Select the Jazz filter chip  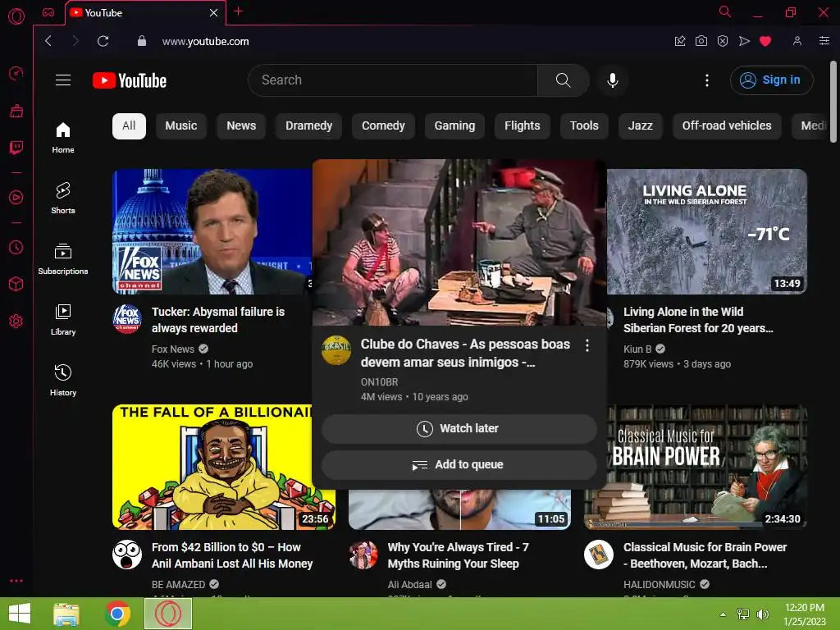click(x=640, y=126)
